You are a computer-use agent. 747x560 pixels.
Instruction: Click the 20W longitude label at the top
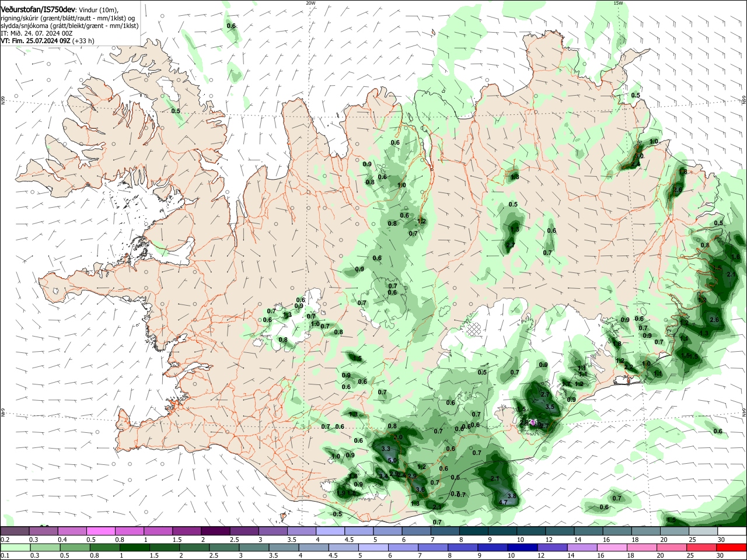click(x=310, y=3)
